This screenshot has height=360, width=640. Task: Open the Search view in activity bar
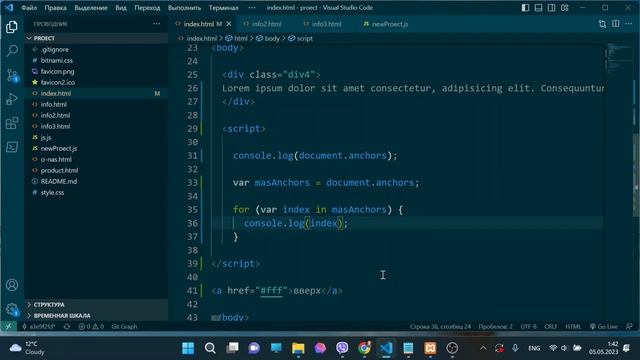click(x=12, y=51)
